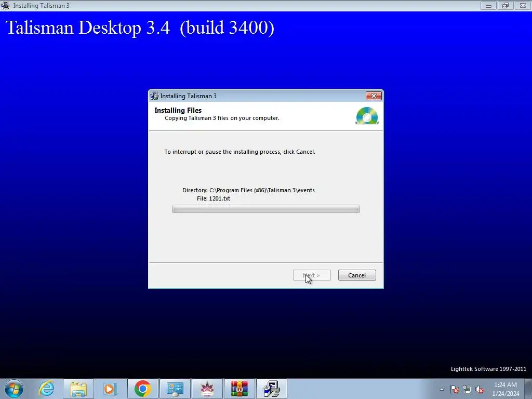Minimize the main installer window
532x399 pixels.
click(x=488, y=5)
